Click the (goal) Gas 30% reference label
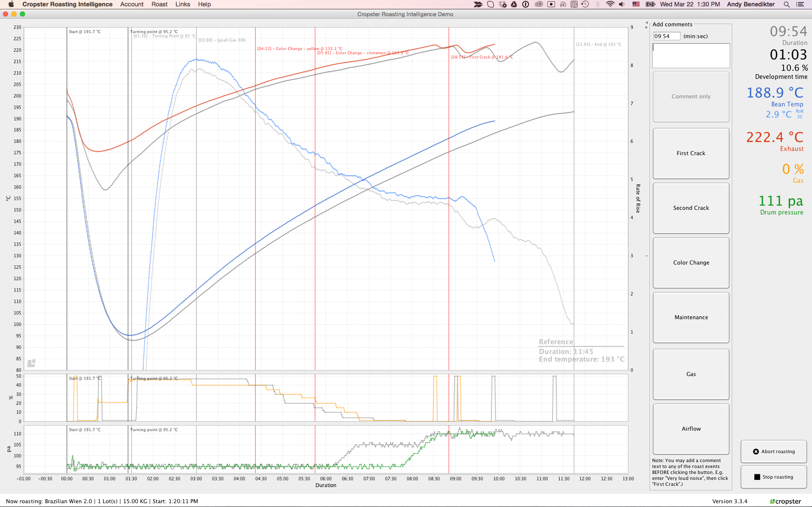The image size is (812, 507). pos(222,40)
